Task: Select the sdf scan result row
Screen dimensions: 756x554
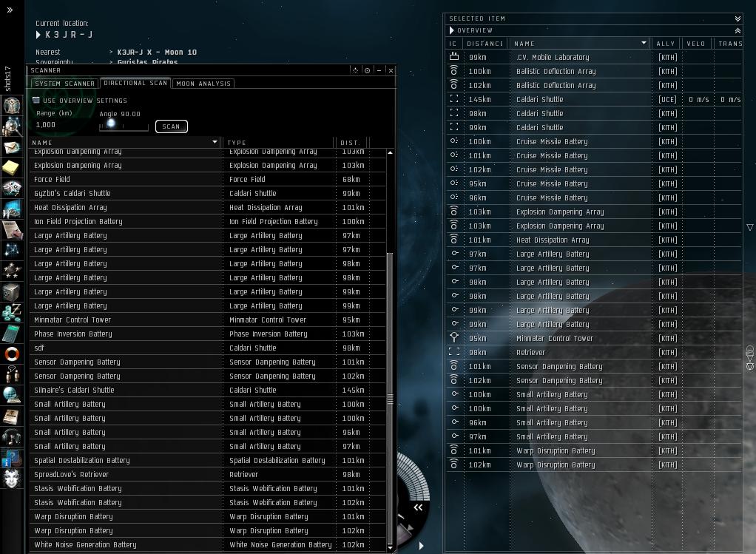Action: tap(208, 348)
